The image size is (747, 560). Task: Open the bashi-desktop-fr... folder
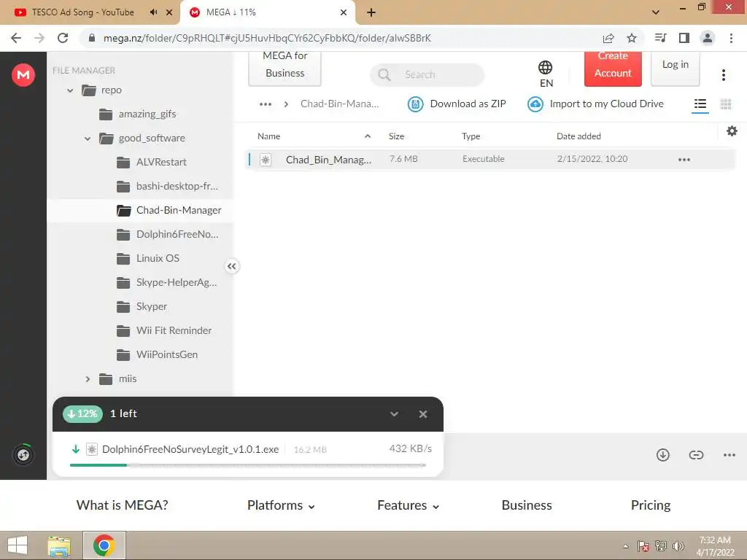point(167,186)
